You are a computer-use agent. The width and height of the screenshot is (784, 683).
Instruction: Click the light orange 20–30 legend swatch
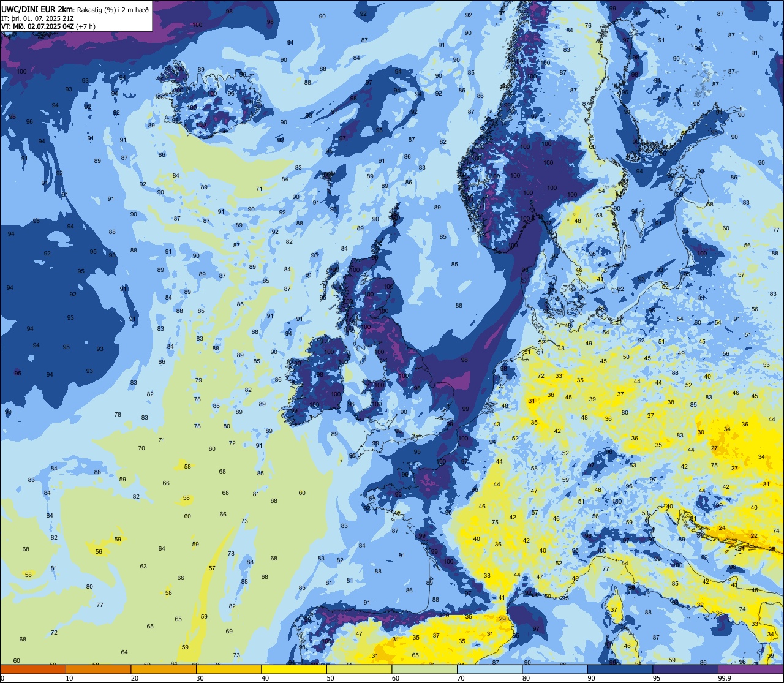164,669
